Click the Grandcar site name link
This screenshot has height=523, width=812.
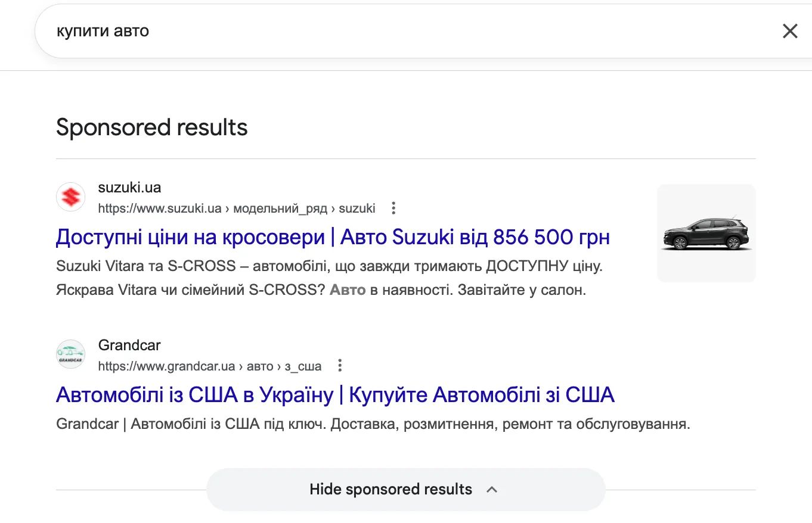(129, 344)
